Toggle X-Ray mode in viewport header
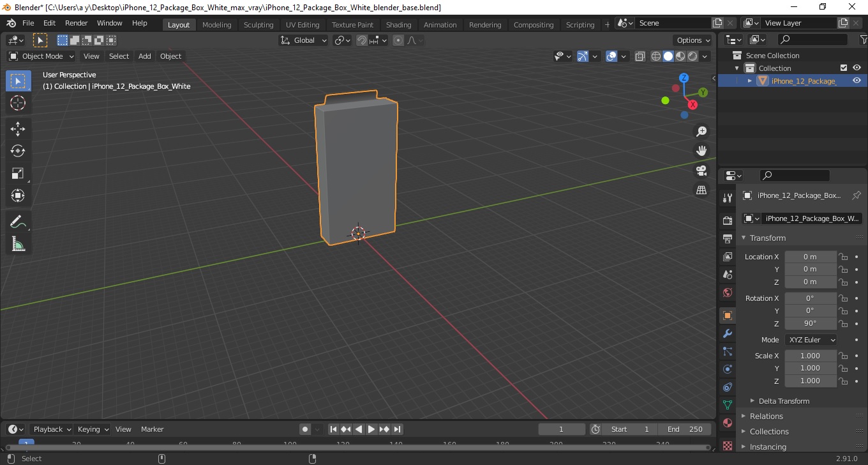Image resolution: width=868 pixels, height=465 pixels. (640, 56)
